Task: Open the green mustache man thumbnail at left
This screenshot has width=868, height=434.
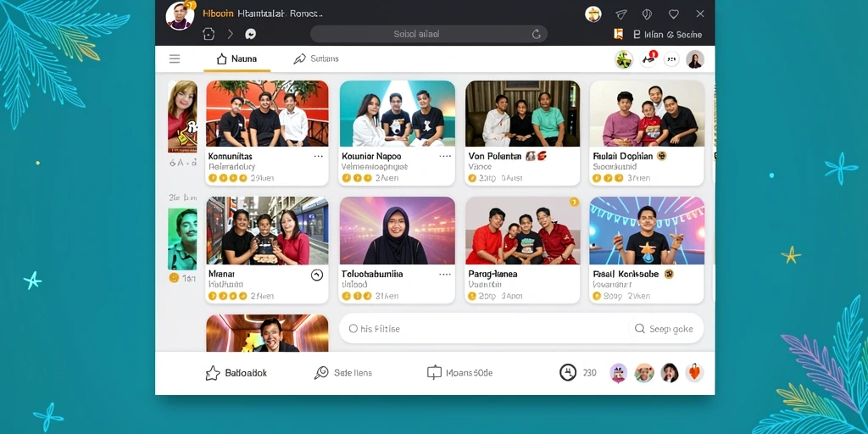Action: 183,239
